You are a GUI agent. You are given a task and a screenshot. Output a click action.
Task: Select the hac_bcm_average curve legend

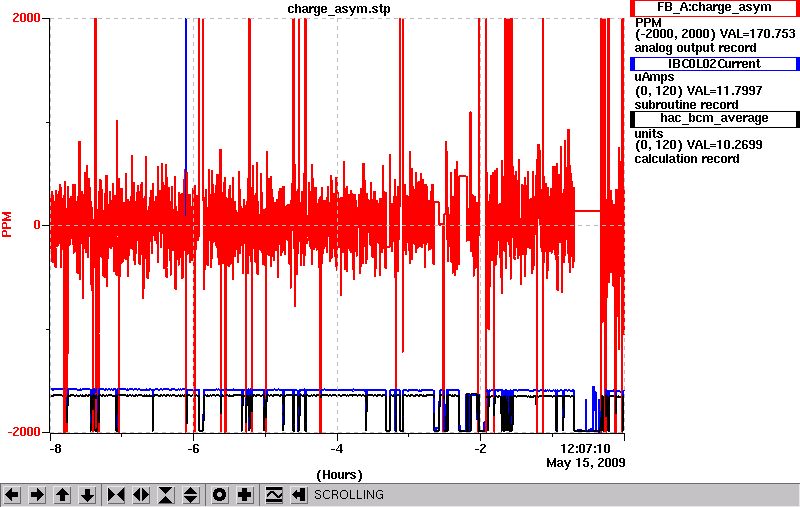[714, 118]
